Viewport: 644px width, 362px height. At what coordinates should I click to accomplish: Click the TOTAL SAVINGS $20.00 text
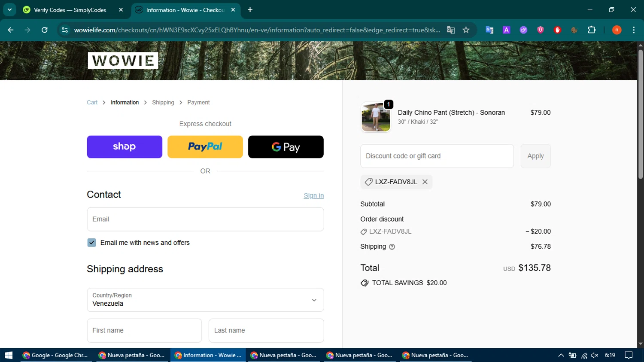point(410,283)
